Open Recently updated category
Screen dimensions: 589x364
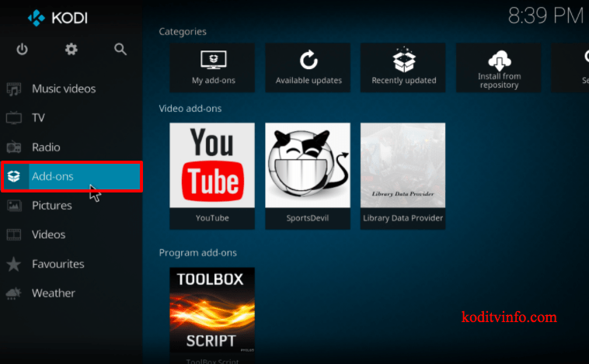403,68
